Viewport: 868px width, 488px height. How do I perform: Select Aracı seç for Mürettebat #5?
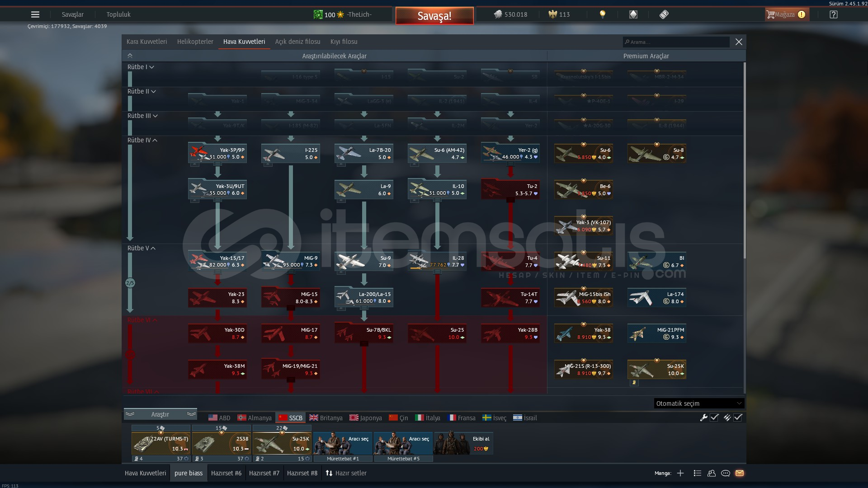(403, 443)
